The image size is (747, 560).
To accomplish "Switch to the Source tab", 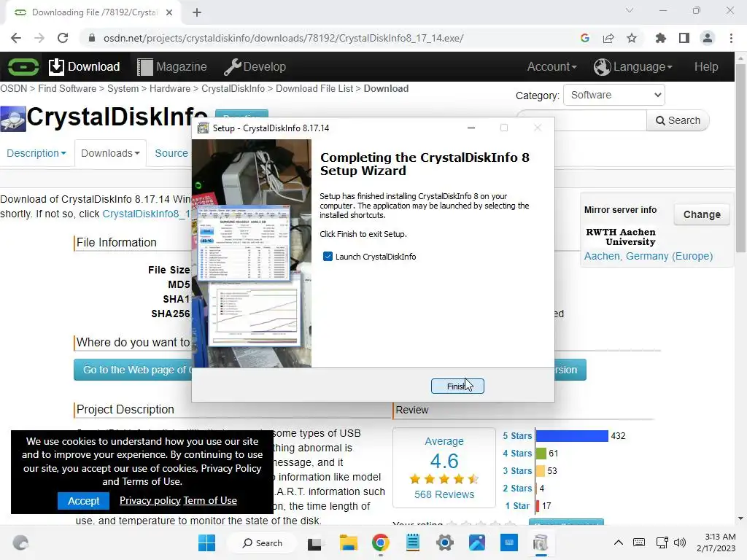I will coord(171,153).
